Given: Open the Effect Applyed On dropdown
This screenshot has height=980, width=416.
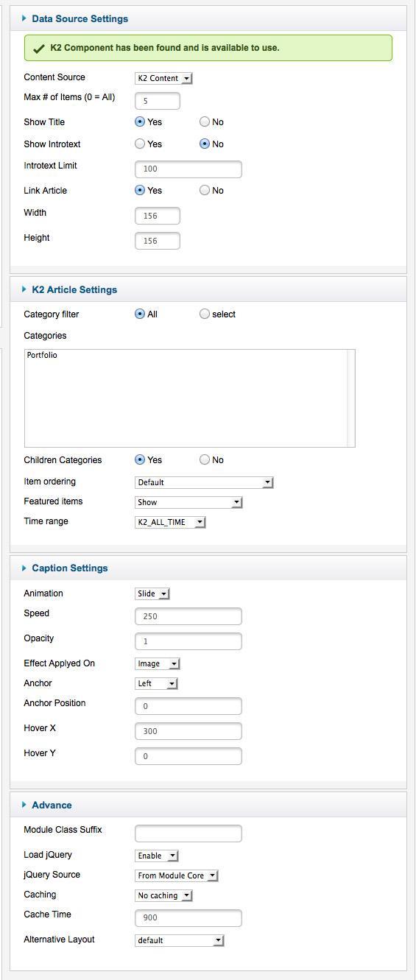Looking at the screenshot, I should (158, 663).
